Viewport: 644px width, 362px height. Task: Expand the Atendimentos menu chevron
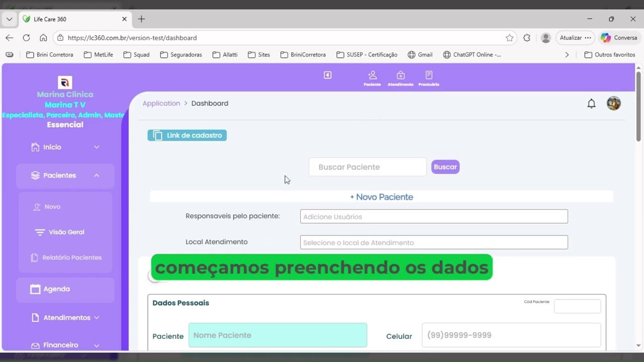click(x=97, y=318)
